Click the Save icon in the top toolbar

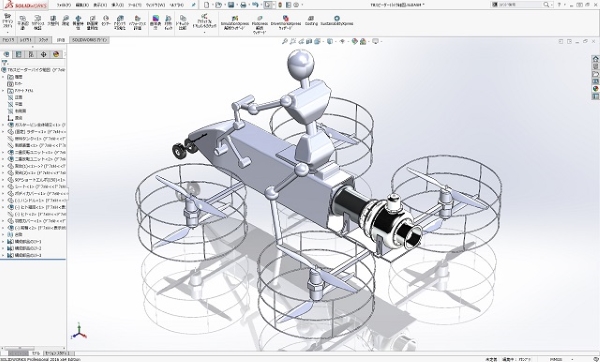[231, 5]
